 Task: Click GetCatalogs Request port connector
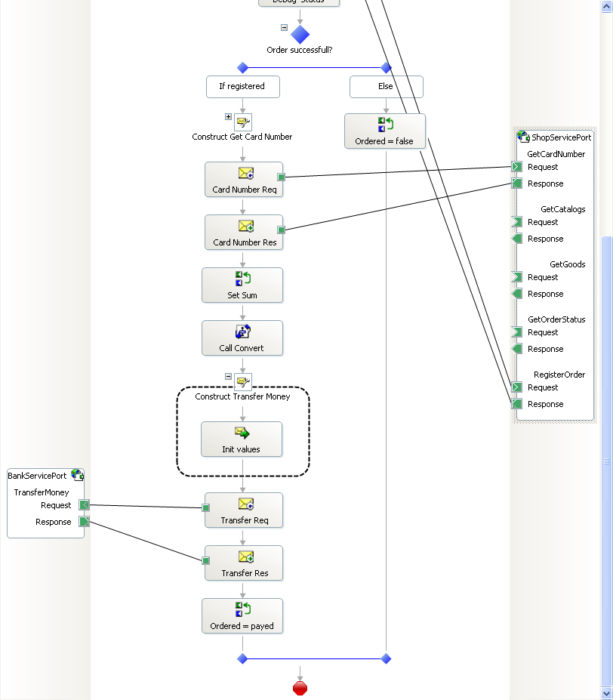pyautogui.click(x=516, y=222)
